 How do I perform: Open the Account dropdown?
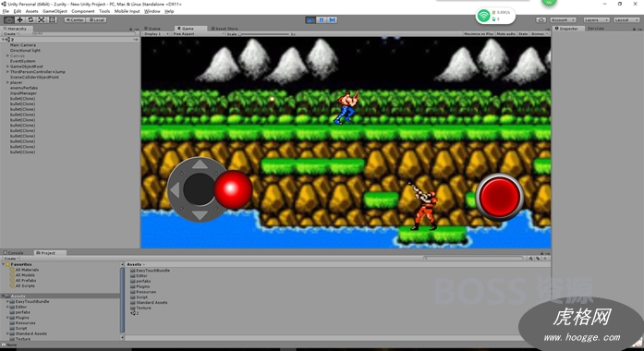pyautogui.click(x=563, y=19)
